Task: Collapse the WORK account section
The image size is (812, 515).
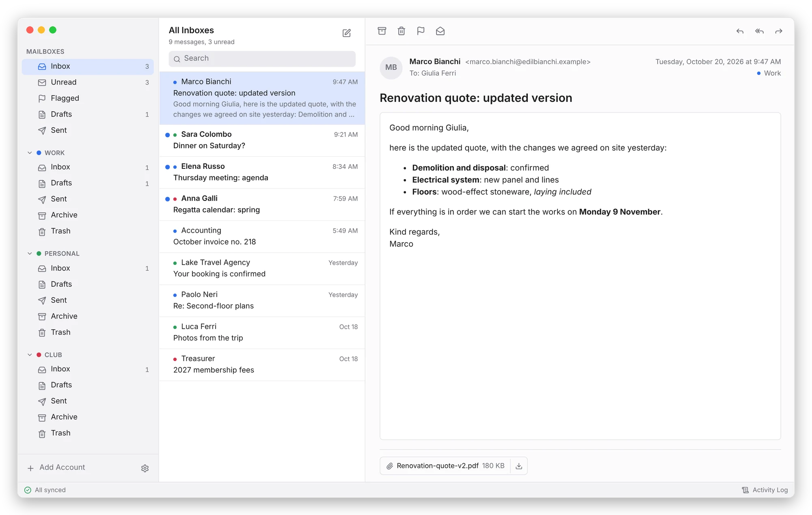Action: 30,153
